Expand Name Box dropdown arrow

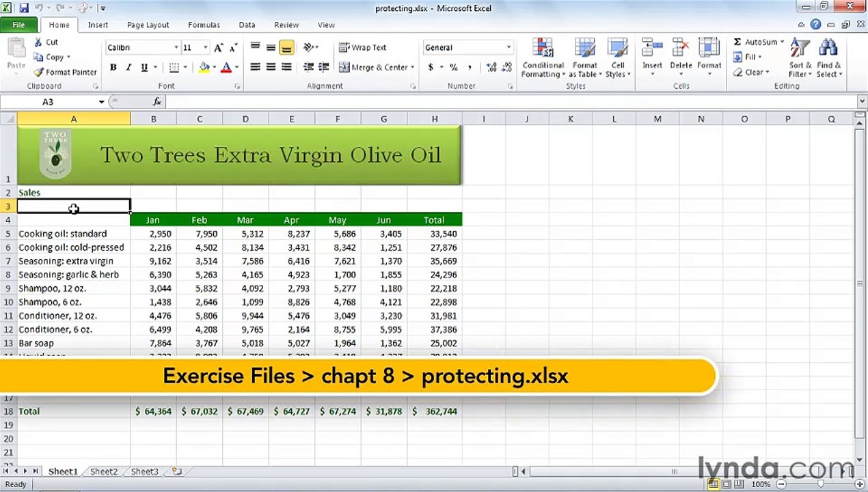click(101, 102)
